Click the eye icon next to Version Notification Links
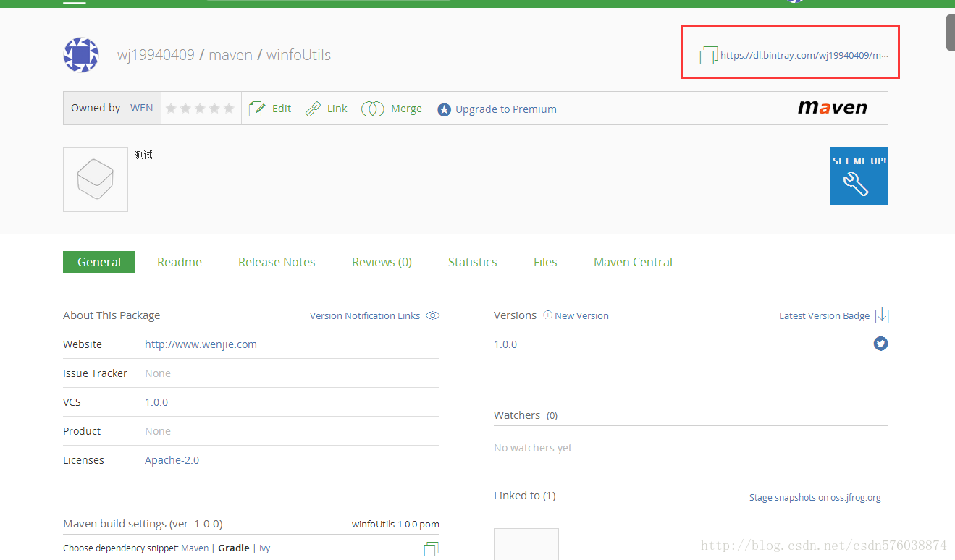The image size is (955, 560). (432, 315)
